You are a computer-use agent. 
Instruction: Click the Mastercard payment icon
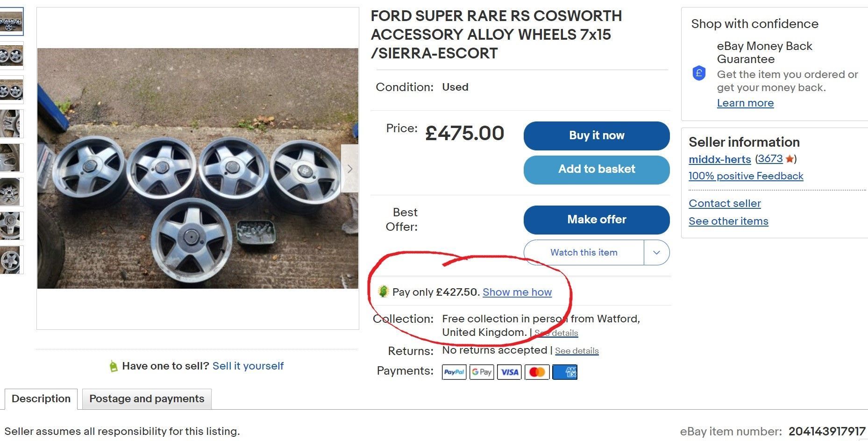tap(537, 372)
